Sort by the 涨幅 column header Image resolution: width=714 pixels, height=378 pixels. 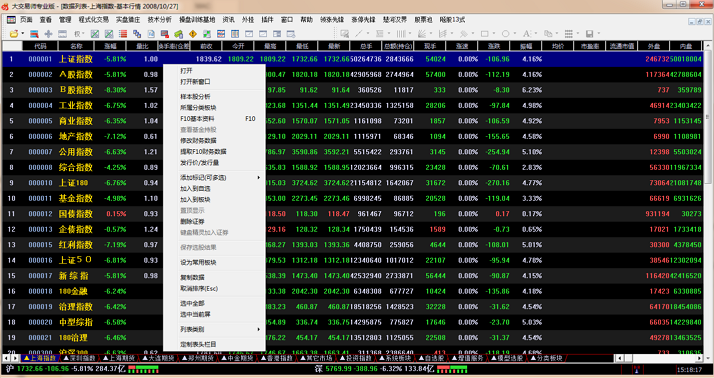[110, 46]
